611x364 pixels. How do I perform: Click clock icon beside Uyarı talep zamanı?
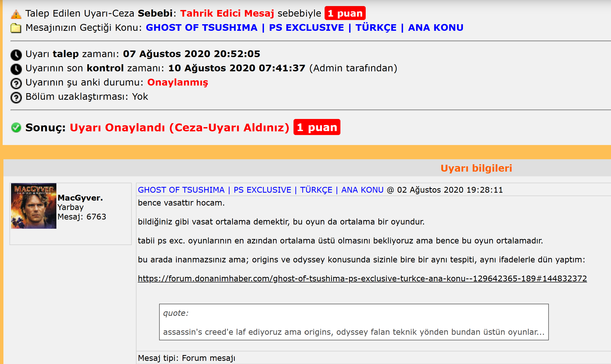[16, 55]
